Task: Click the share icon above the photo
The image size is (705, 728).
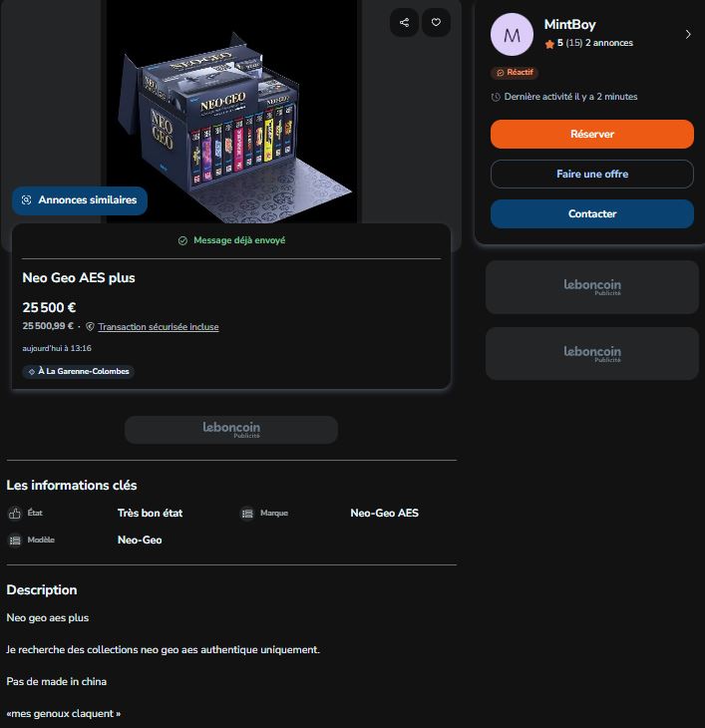Action: click(404, 22)
